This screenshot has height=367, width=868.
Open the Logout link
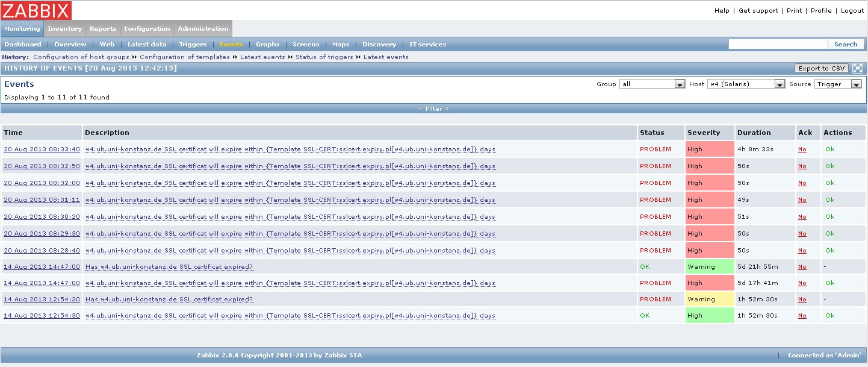coord(852,11)
